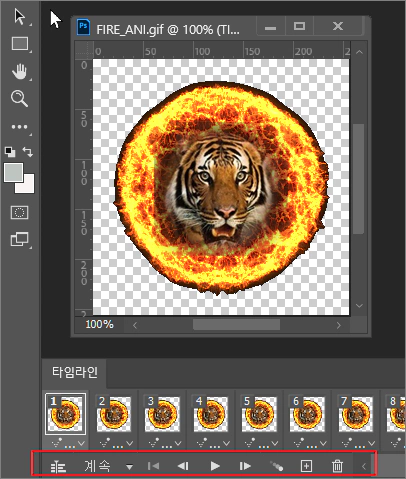The width and height of the screenshot is (406, 479).
Task: Play the frame animation
Action: point(215,466)
